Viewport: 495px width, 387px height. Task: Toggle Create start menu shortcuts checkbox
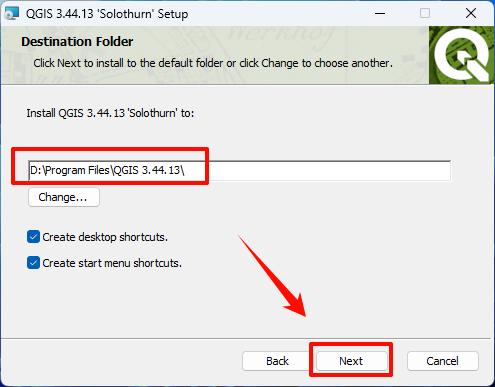(x=33, y=263)
